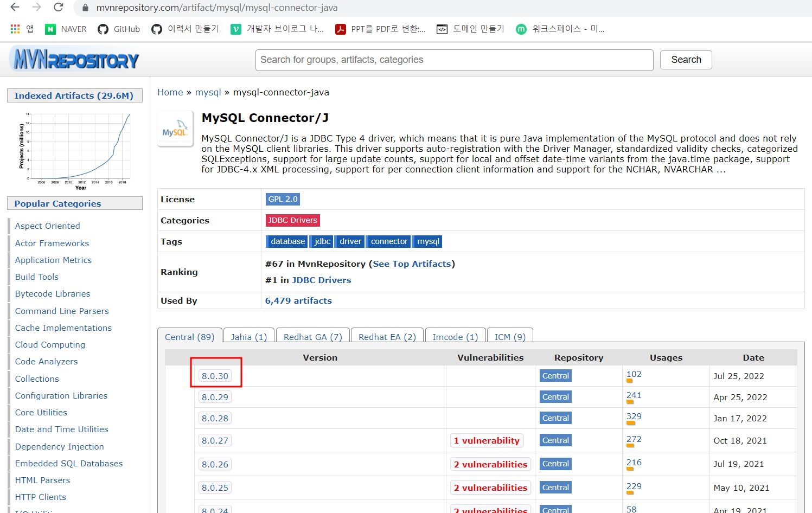Open JDBC Drivers ranking link

click(x=321, y=280)
